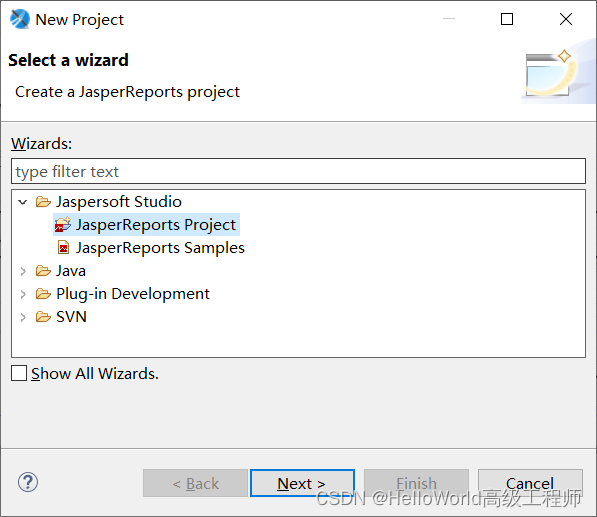Viewport: 597px width, 517px height.
Task: Open the help question mark icon
Action: tap(28, 482)
